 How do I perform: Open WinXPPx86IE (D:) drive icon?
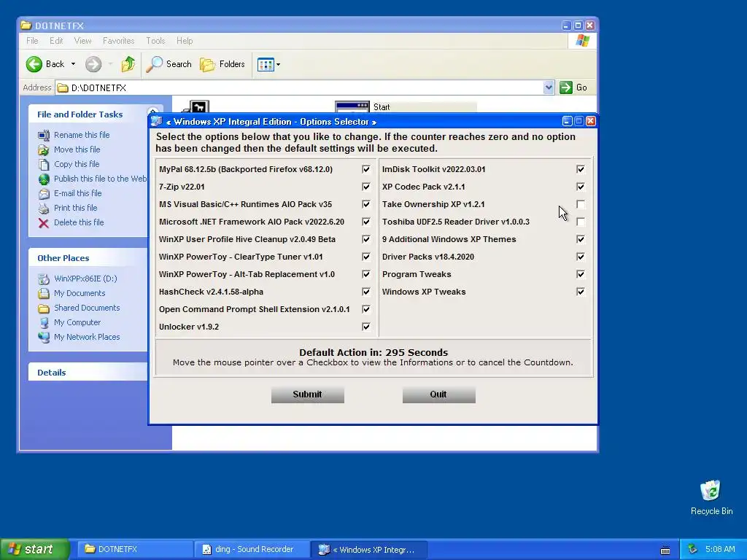pyautogui.click(x=43, y=279)
